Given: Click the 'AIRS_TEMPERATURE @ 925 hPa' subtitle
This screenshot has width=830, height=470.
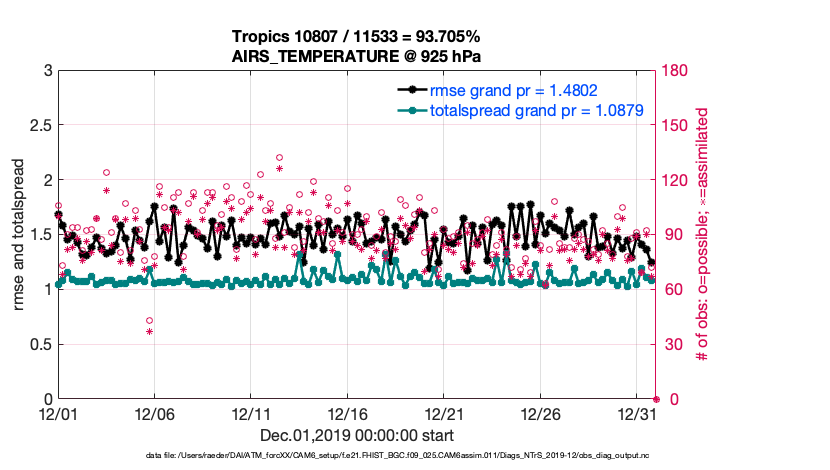Looking at the screenshot, I should [357, 56].
